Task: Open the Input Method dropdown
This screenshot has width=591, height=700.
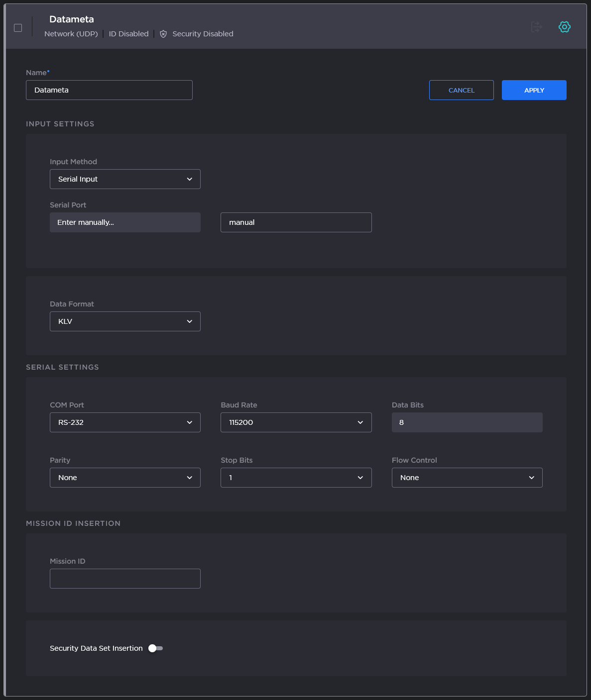Action: 125,179
